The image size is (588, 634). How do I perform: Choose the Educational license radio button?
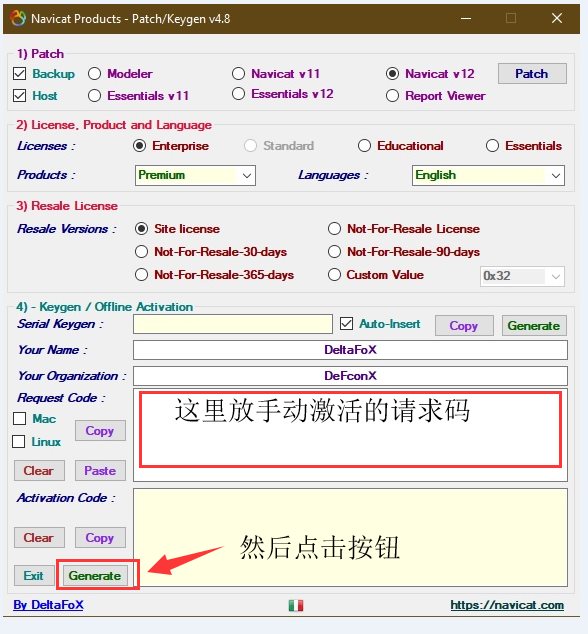click(x=364, y=146)
